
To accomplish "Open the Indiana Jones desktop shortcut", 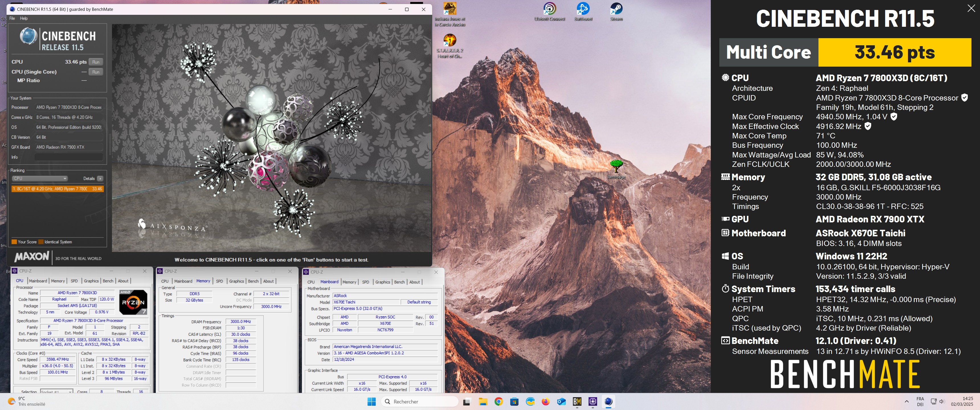I will 450,14.
